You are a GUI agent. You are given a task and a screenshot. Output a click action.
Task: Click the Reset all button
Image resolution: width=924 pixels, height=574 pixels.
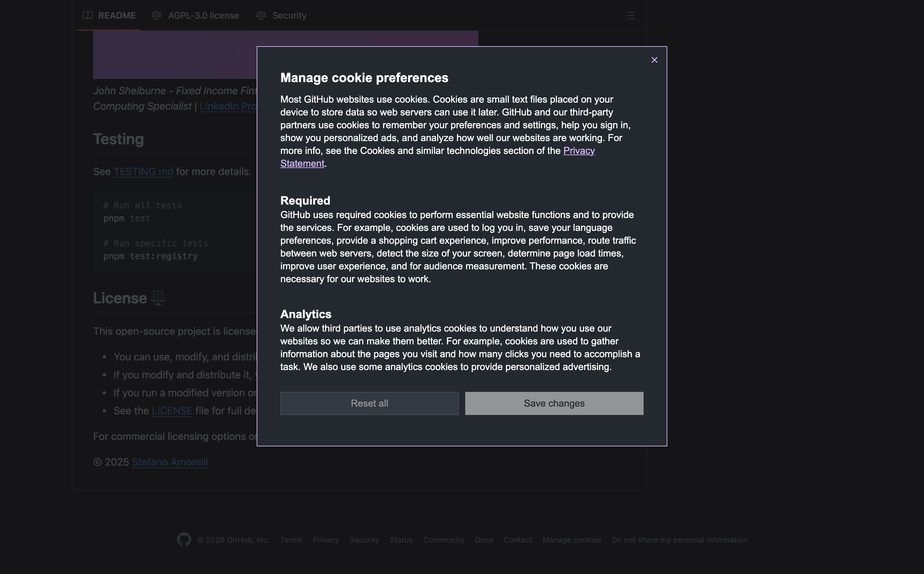point(369,403)
